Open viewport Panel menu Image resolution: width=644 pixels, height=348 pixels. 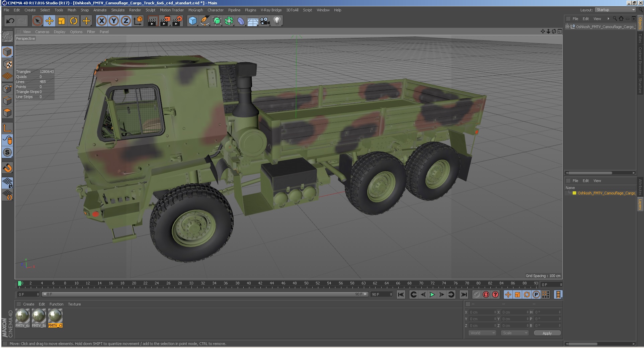(104, 32)
